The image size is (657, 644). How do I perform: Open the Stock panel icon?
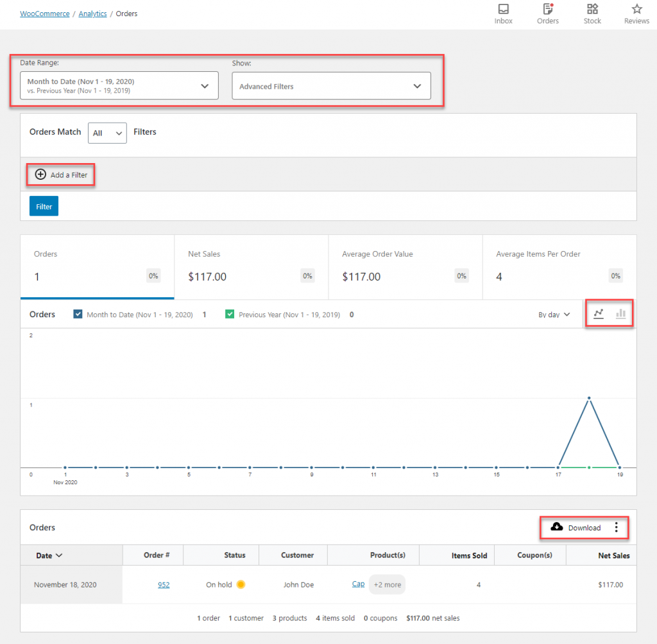[x=592, y=10]
